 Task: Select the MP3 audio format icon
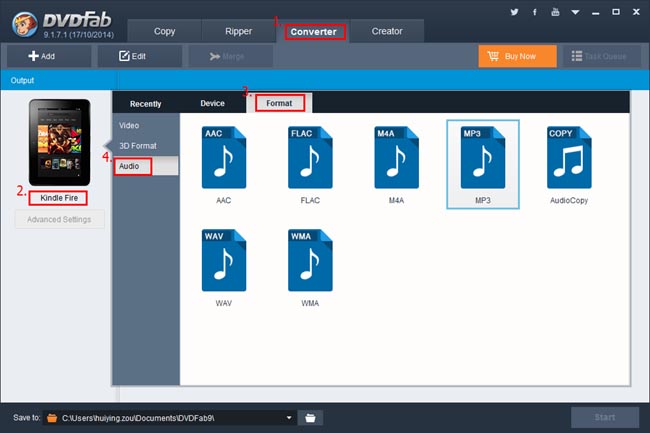tap(483, 157)
